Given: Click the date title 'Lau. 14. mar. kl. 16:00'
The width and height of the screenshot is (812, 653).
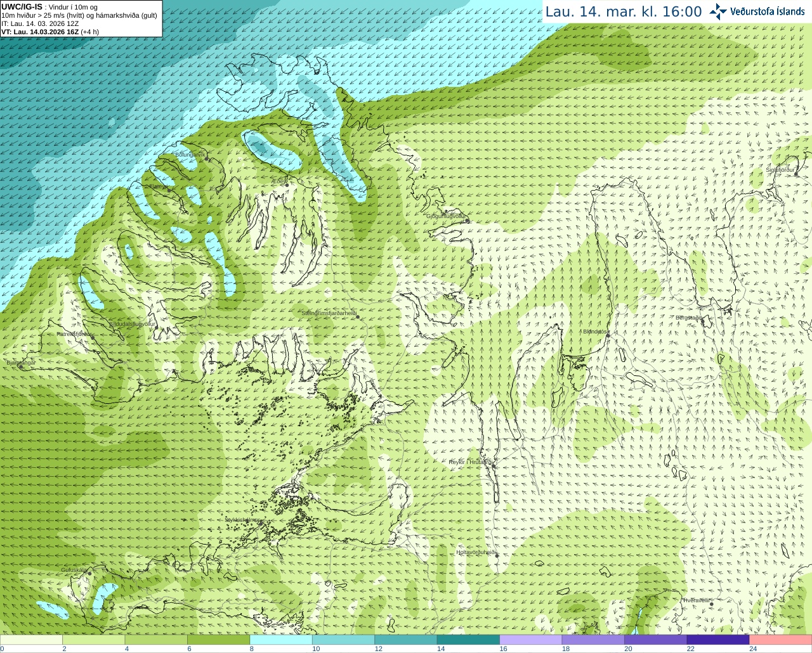Looking at the screenshot, I should click(x=624, y=11).
